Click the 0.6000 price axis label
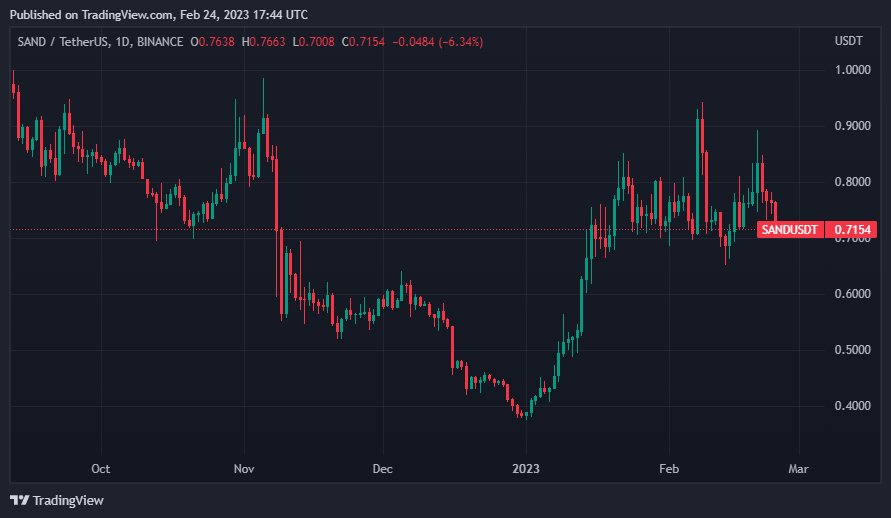The width and height of the screenshot is (891, 518). coord(852,294)
